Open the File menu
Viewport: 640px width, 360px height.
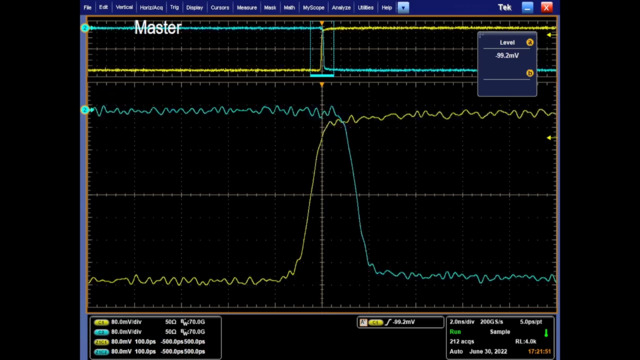coord(87,7)
